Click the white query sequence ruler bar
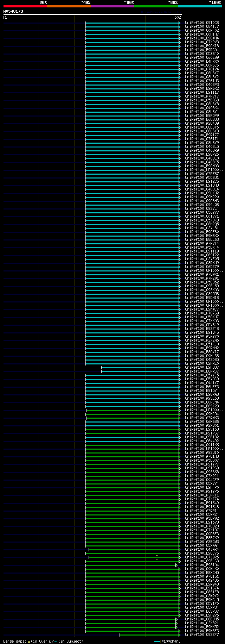The image size is (225, 644). [93, 14]
